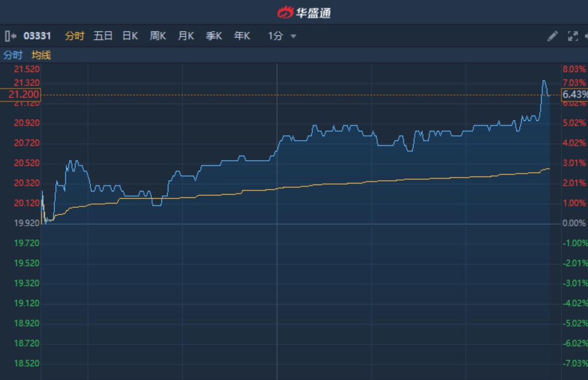Screen dimensions: 588x380
Task: Open the 周K weekly chart
Action: pyautogui.click(x=158, y=36)
